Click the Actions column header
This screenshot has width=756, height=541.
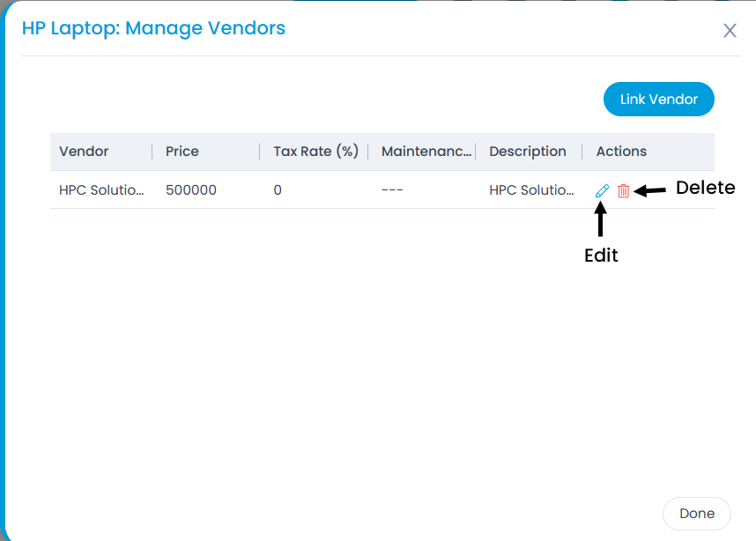pyautogui.click(x=620, y=151)
